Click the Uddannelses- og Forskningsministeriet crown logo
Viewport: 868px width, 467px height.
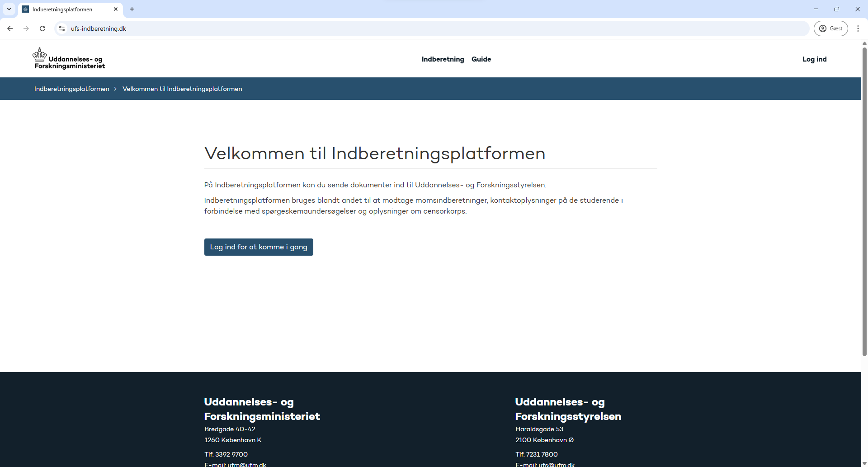coord(69,59)
